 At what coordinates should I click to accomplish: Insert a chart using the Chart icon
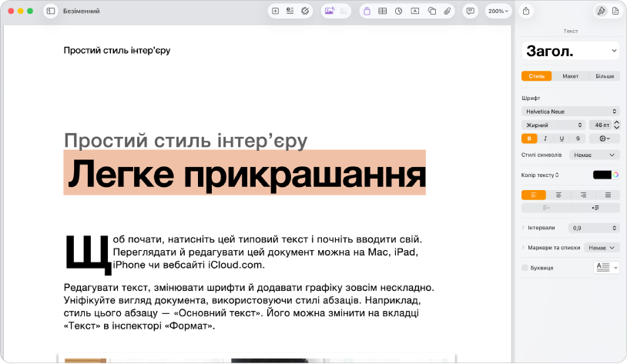pyautogui.click(x=399, y=12)
